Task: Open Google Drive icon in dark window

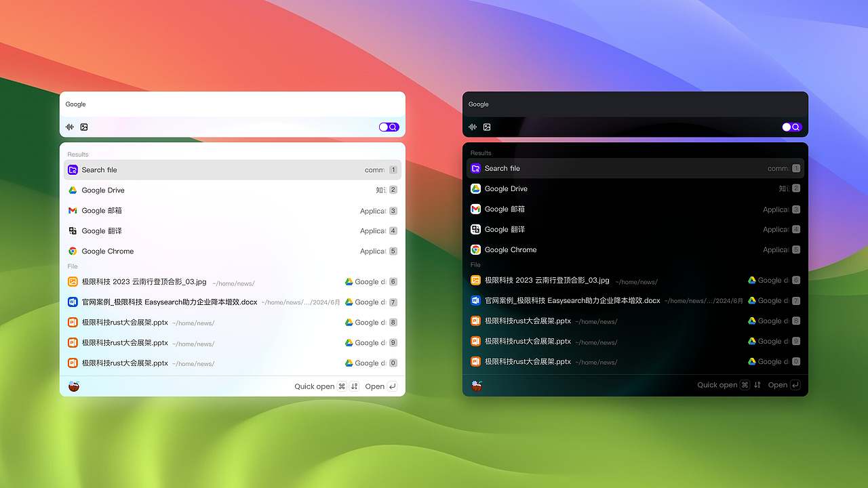Action: click(475, 189)
